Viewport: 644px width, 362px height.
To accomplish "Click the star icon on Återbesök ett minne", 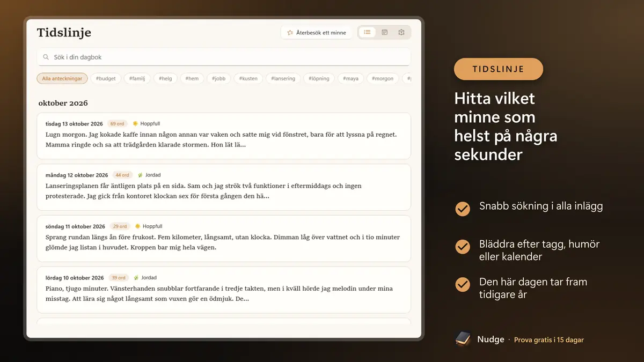I will pyautogui.click(x=290, y=33).
